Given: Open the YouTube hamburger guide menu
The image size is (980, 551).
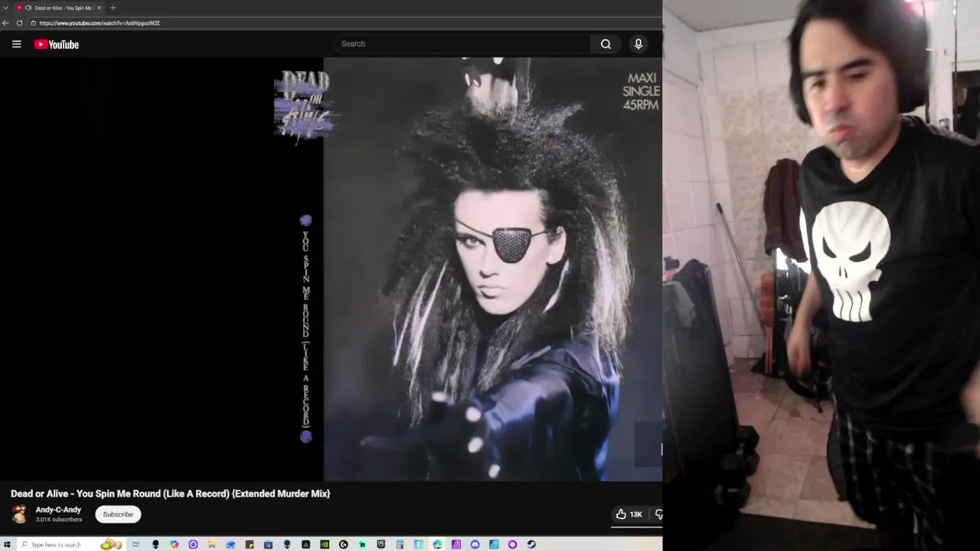Looking at the screenshot, I should (16, 44).
